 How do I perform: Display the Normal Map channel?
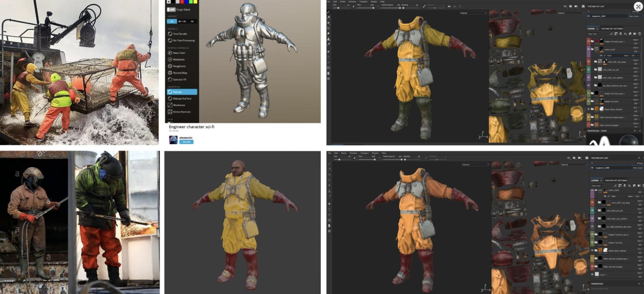180,73
